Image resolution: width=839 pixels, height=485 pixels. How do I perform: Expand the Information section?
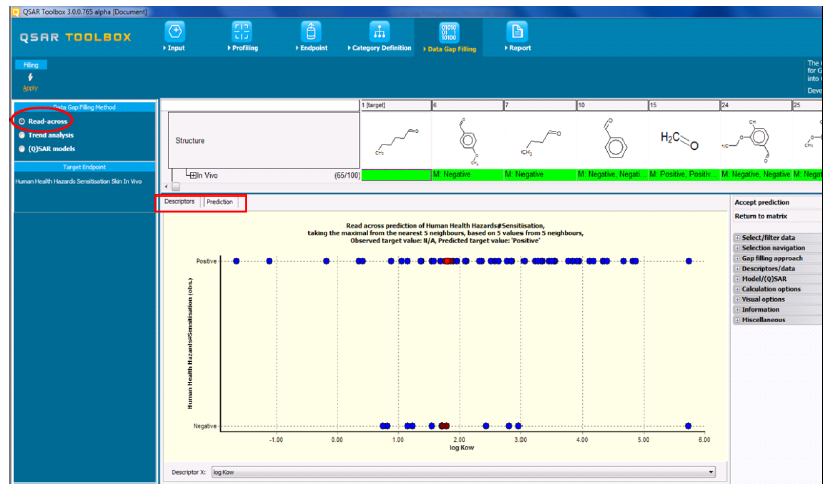click(737, 309)
